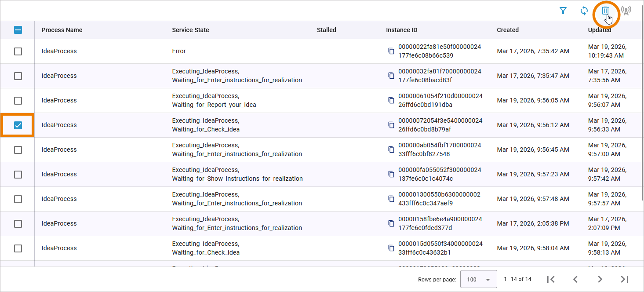Open the Rows per page dropdown
This screenshot has width=644, height=292.
pyautogui.click(x=478, y=279)
